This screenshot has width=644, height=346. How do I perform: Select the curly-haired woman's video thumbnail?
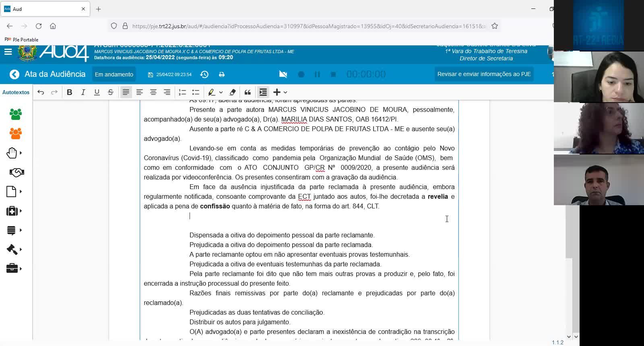pyautogui.click(x=599, y=128)
